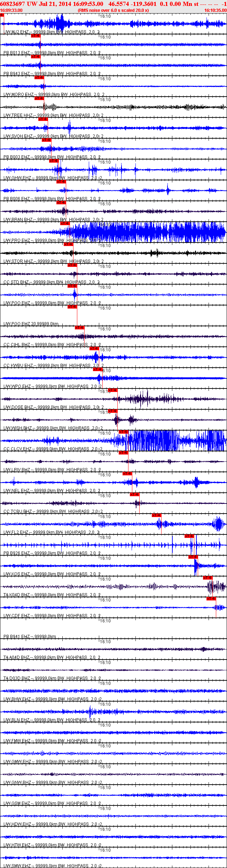Select the pick flag on the UW.LRIV trace

pyautogui.click(x=124, y=453)
